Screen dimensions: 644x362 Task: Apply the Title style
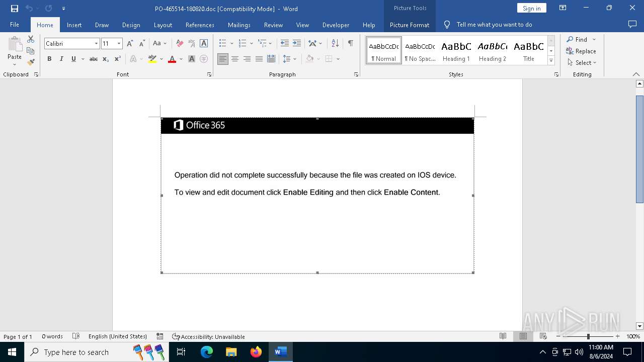pyautogui.click(x=529, y=50)
